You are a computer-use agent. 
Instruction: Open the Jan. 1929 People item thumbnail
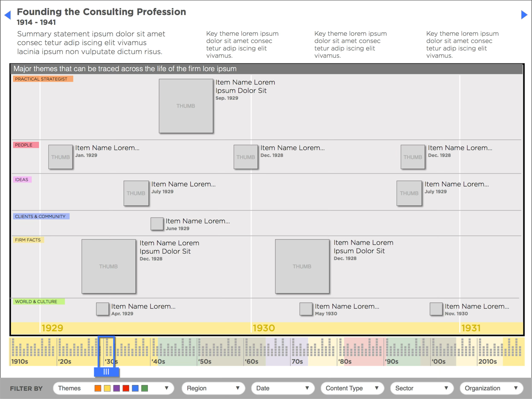pos(61,157)
